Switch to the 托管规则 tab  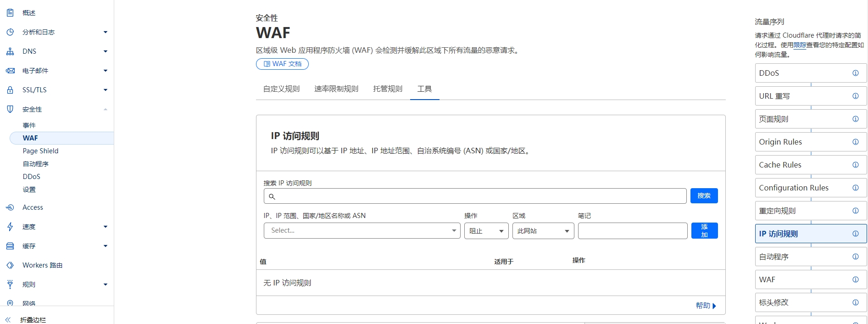[388, 89]
